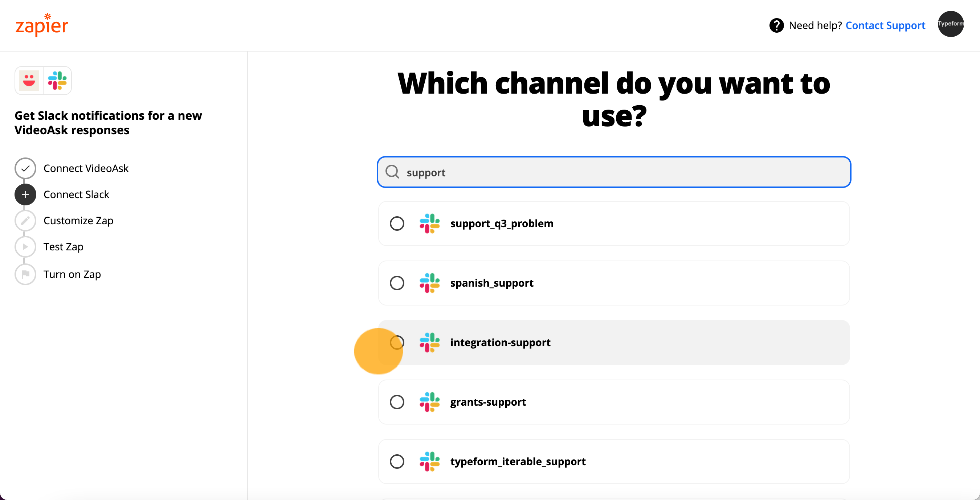This screenshot has width=980, height=500.
Task: Go to the Connect Slack step
Action: [x=76, y=195]
